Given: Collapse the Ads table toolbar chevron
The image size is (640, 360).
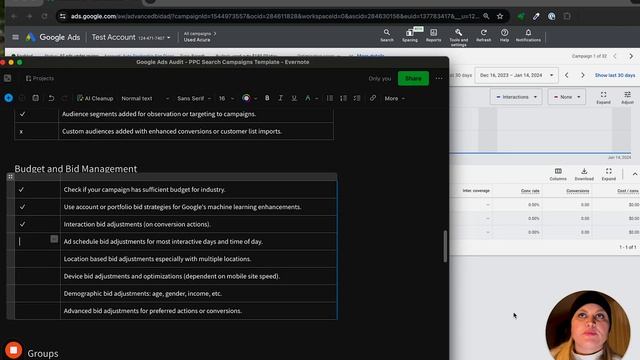Looking at the screenshot, I should coord(635,174).
